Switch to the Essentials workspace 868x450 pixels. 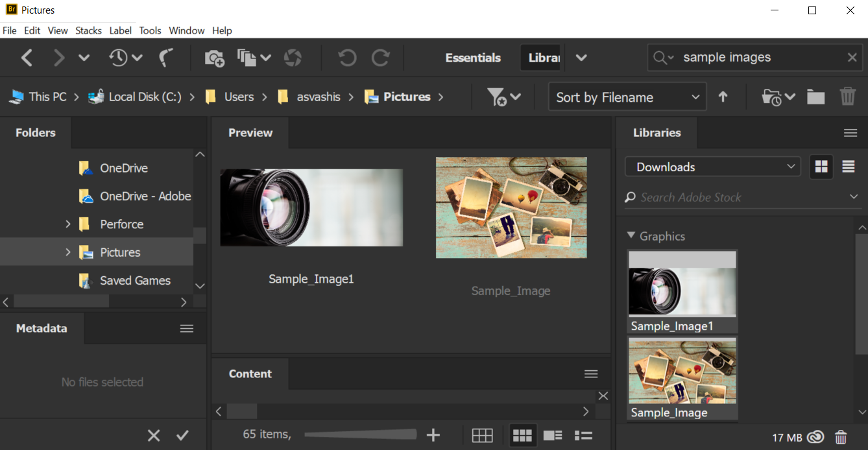coord(473,58)
